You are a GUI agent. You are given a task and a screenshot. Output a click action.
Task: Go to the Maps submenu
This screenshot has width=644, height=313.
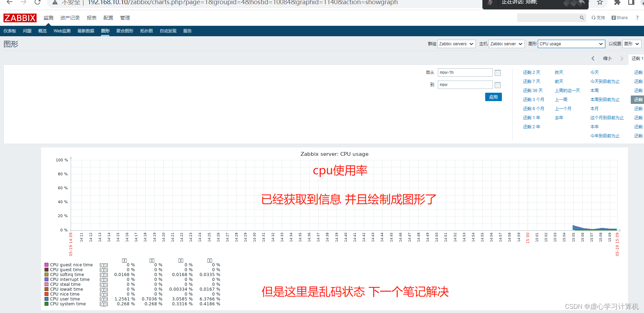click(146, 31)
